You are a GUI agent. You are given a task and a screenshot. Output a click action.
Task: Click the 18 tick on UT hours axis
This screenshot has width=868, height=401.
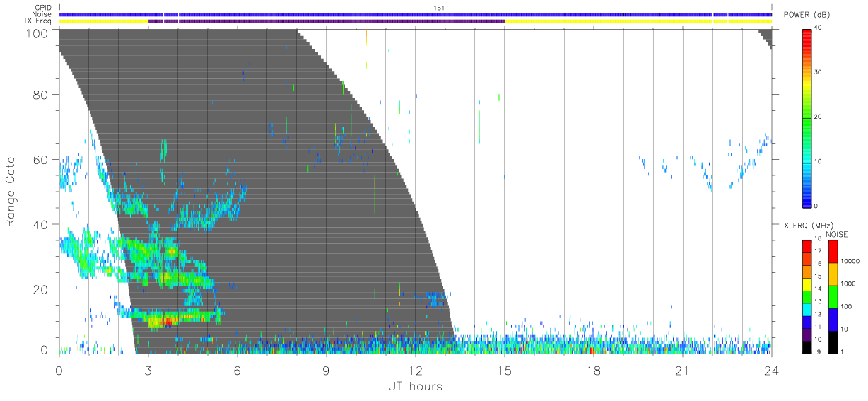pos(593,370)
